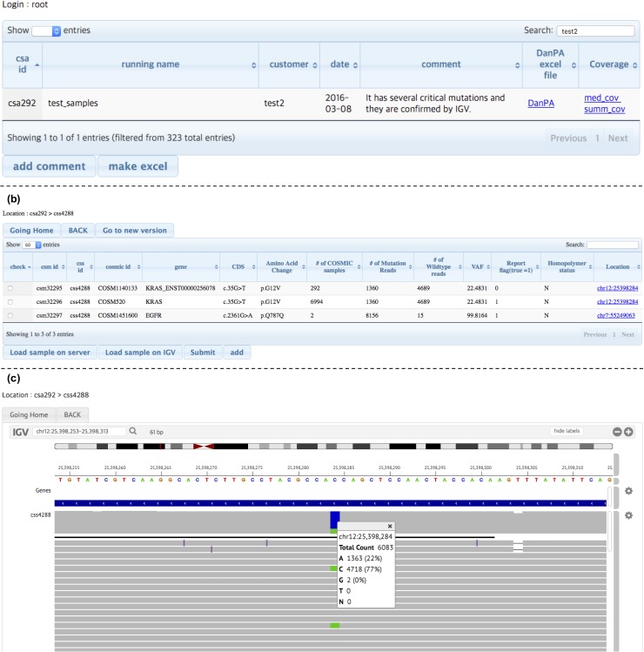
Task: Click the BACK tab above IGV viewer
Action: 72,415
